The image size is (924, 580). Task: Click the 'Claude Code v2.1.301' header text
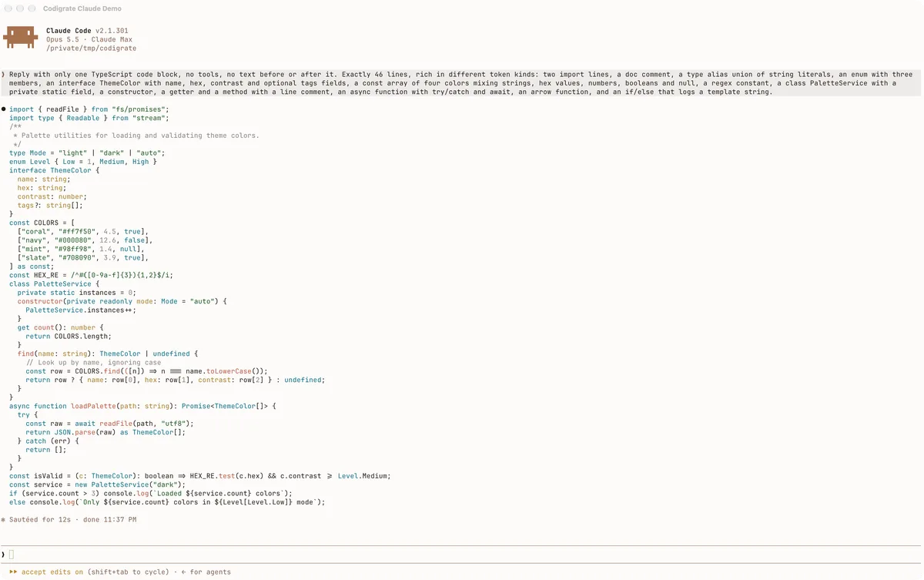tap(88, 31)
